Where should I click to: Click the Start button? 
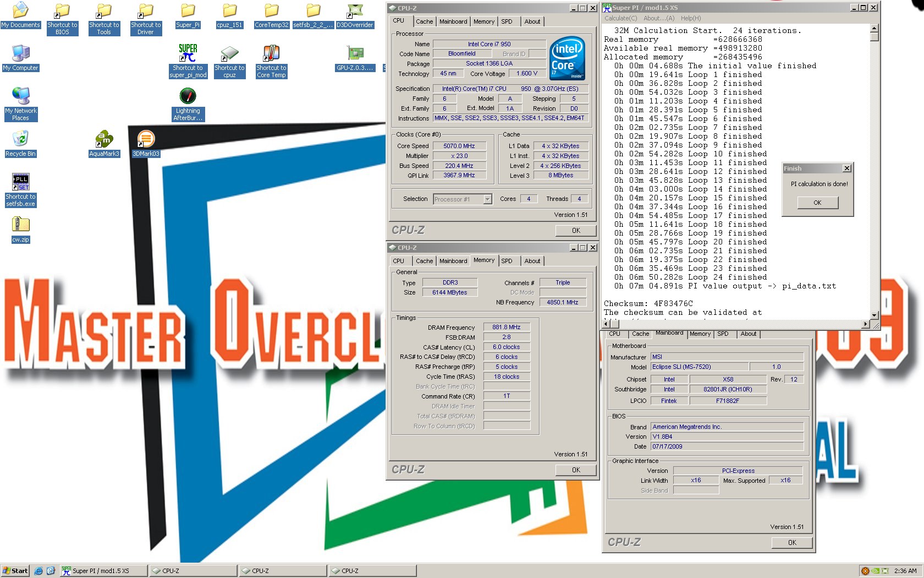pos(15,571)
